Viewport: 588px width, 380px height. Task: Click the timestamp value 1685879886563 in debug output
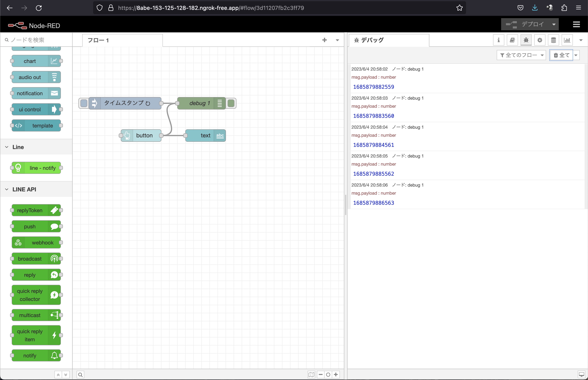tap(374, 203)
